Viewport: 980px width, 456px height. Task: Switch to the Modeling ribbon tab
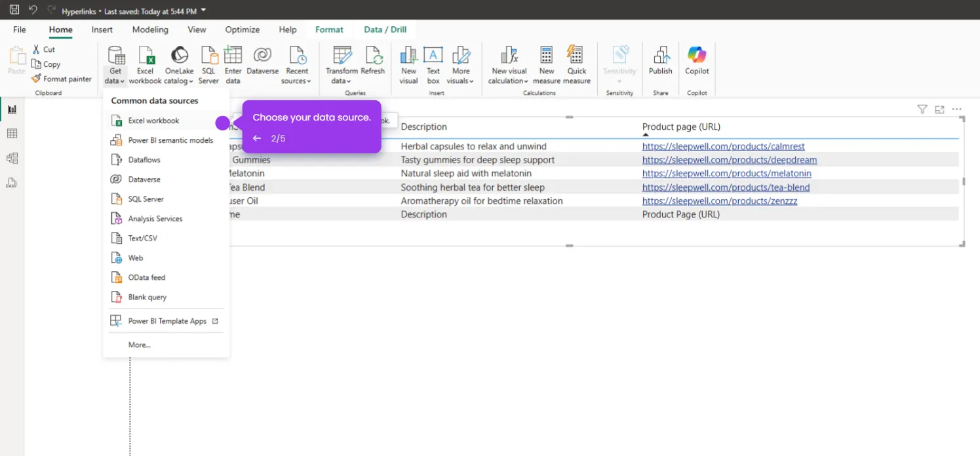(x=150, y=29)
